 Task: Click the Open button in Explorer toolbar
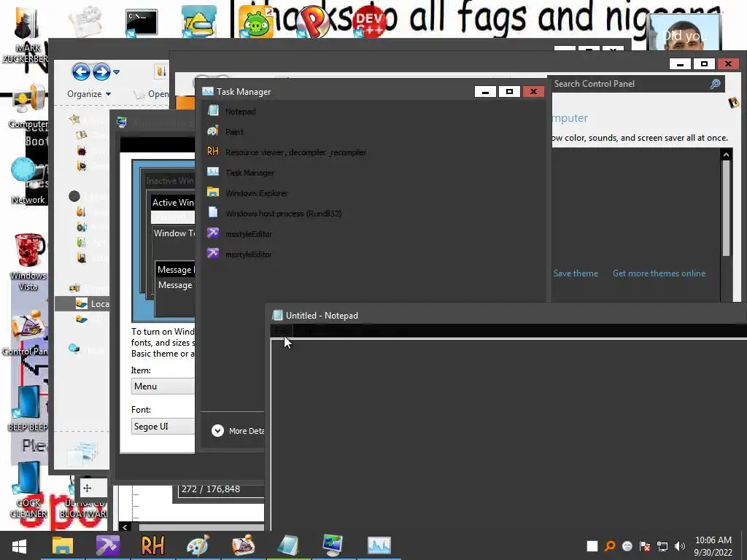coord(151,94)
